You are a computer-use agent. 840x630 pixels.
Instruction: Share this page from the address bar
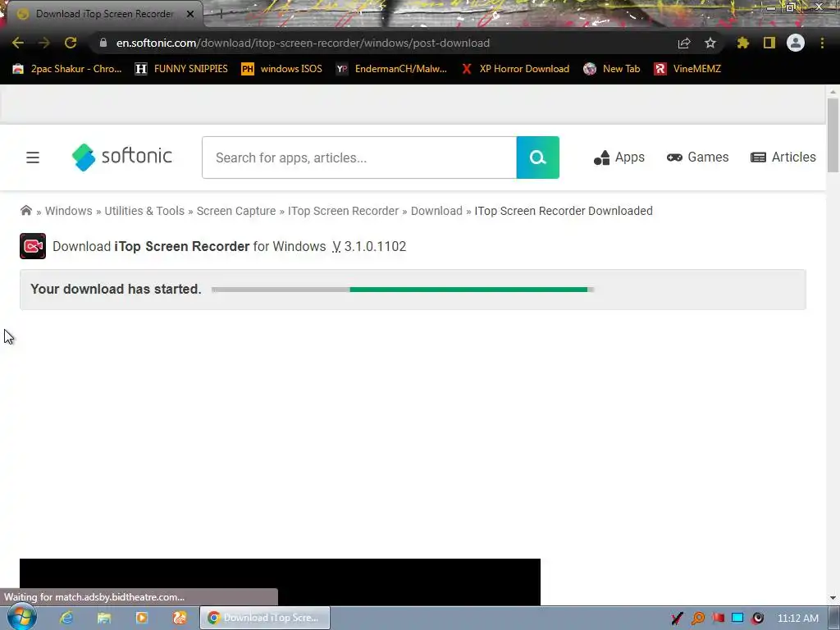pos(684,43)
